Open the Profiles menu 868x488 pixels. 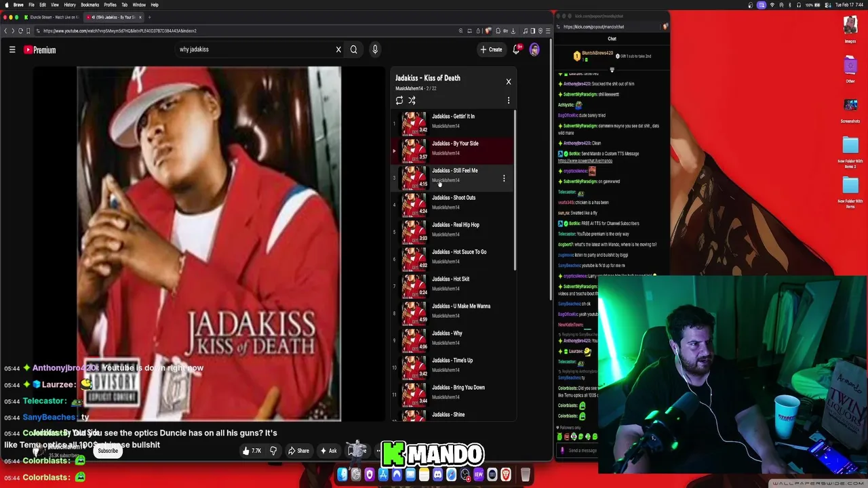click(110, 5)
